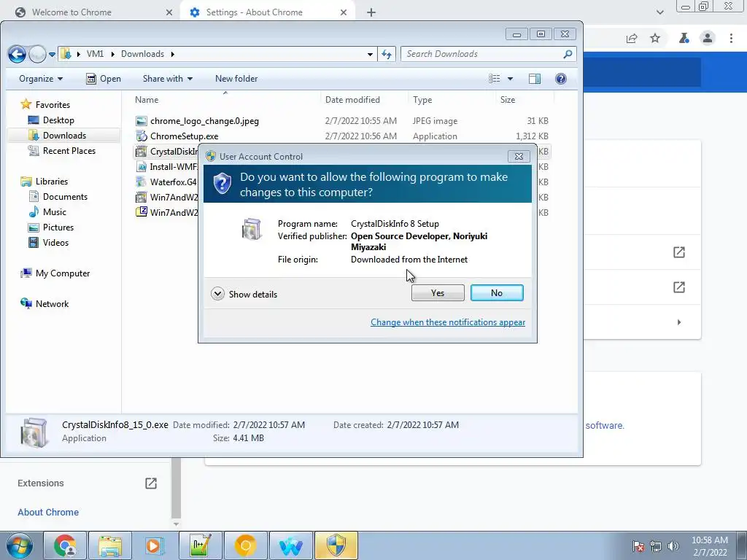The image size is (747, 560).
Task: Open Videos library
Action: point(49,242)
